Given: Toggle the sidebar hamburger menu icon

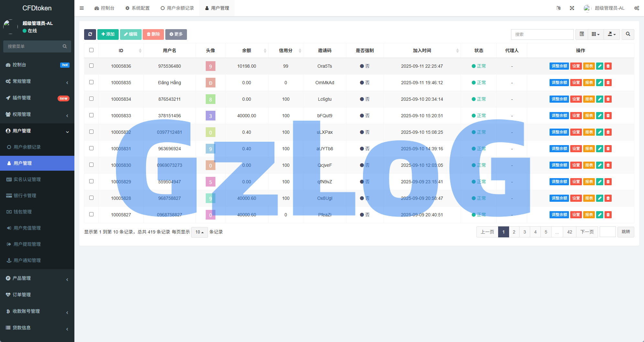Looking at the screenshot, I should (82, 8).
